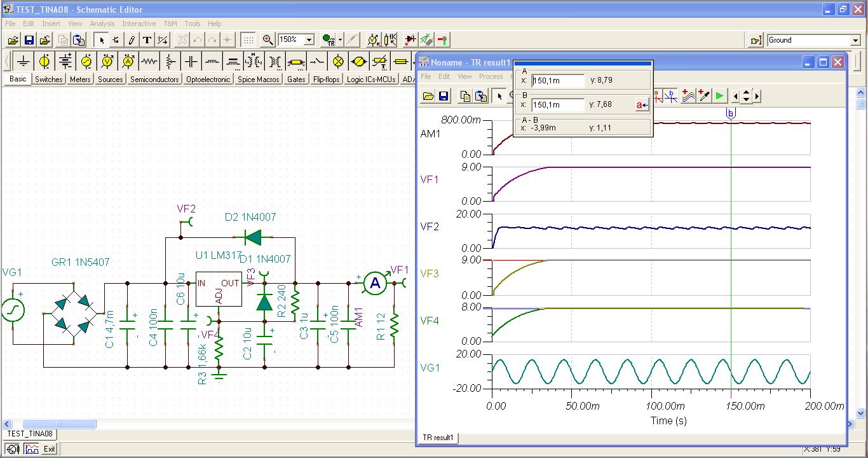
Task: Click the Exit button in the bottom bar
Action: coord(49,449)
